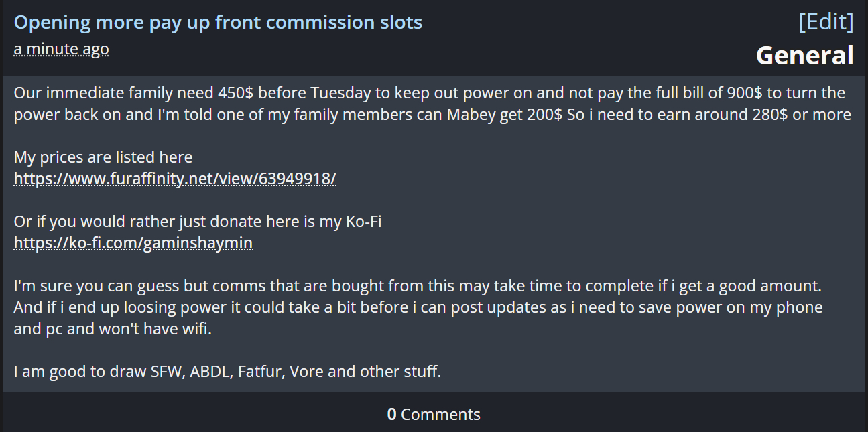Open the 0 Comments section
The height and width of the screenshot is (432, 868).
tap(434, 415)
